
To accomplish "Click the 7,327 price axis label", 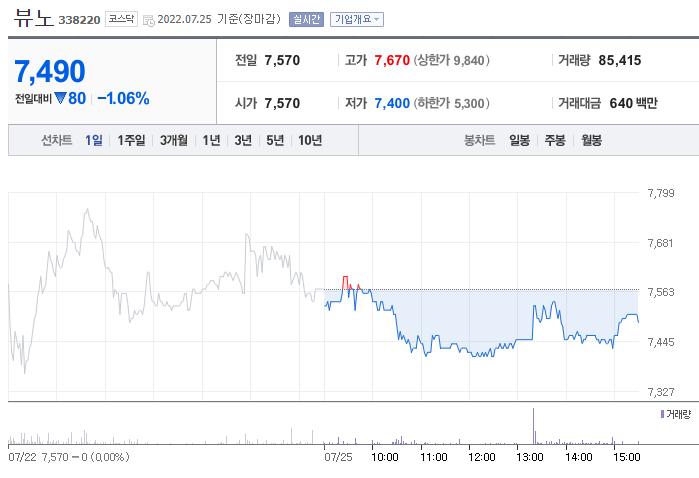I will pos(661,392).
